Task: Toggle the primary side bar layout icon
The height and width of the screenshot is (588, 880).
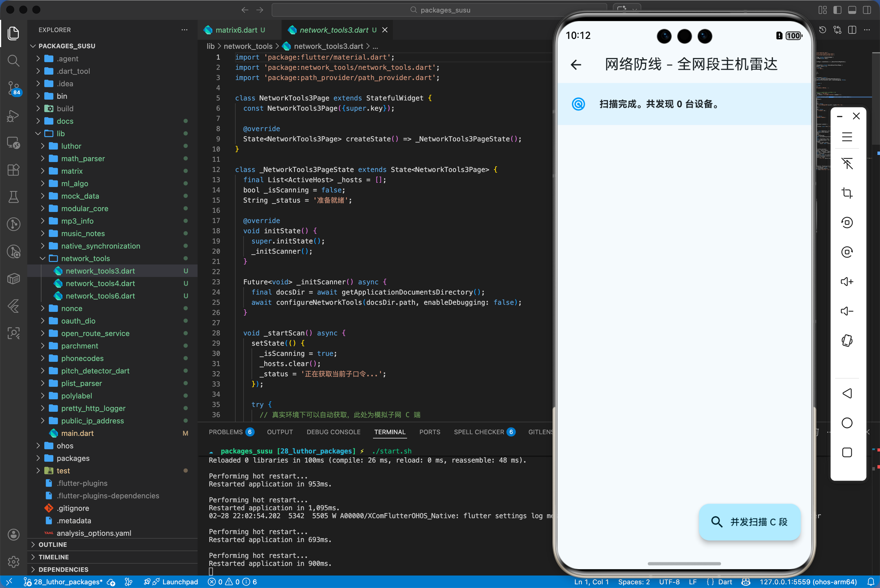Action: (837, 10)
